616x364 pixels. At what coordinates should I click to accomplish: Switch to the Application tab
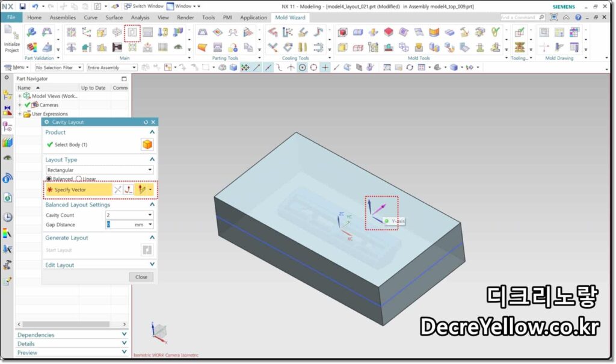(253, 17)
